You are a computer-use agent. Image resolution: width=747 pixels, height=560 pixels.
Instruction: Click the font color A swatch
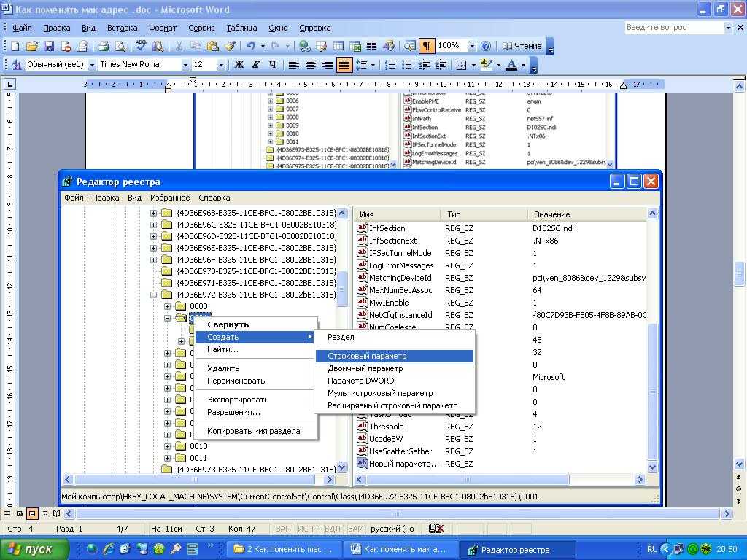point(511,65)
